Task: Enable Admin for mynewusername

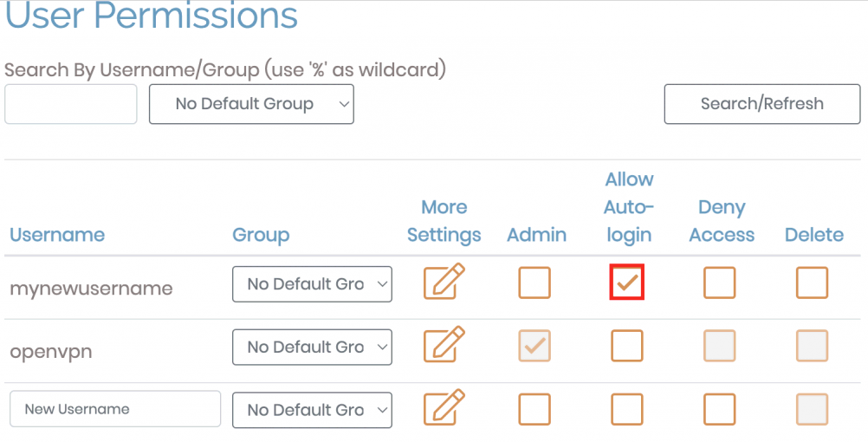Action: 534,283
